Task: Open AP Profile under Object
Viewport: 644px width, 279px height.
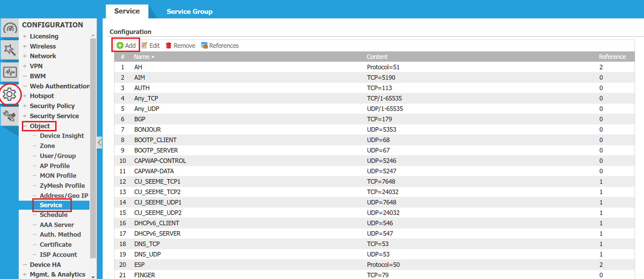Action: coord(54,166)
